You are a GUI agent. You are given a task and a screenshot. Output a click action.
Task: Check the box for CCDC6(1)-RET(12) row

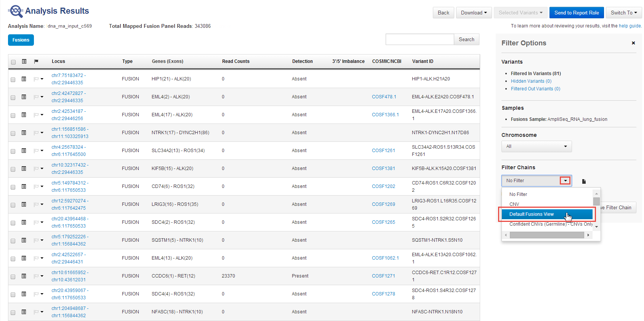(13, 276)
